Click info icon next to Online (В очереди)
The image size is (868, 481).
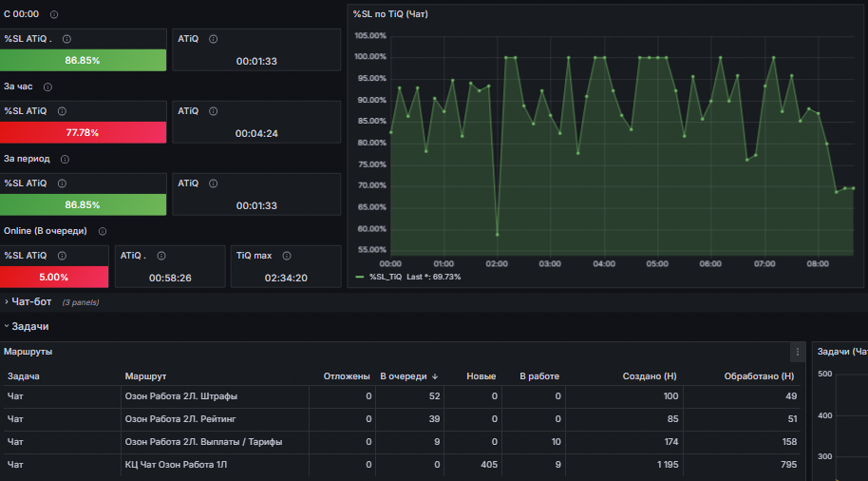pos(103,232)
